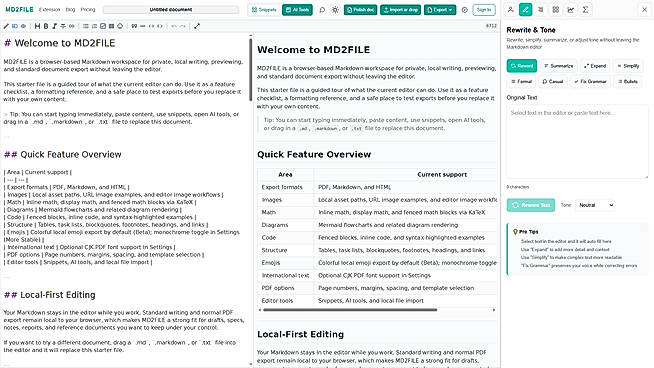Image resolution: width=654 pixels, height=368 pixels.
Task: Click the table scrollbar right arrow
Action: 494,310
